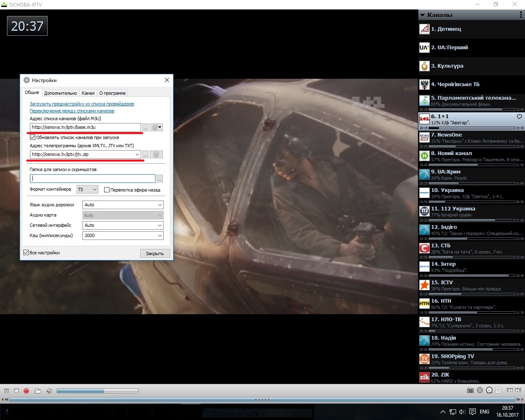This screenshot has width=525, height=420.
Task: Pause playback with the pause icon
Action: pyautogui.click(x=7, y=391)
